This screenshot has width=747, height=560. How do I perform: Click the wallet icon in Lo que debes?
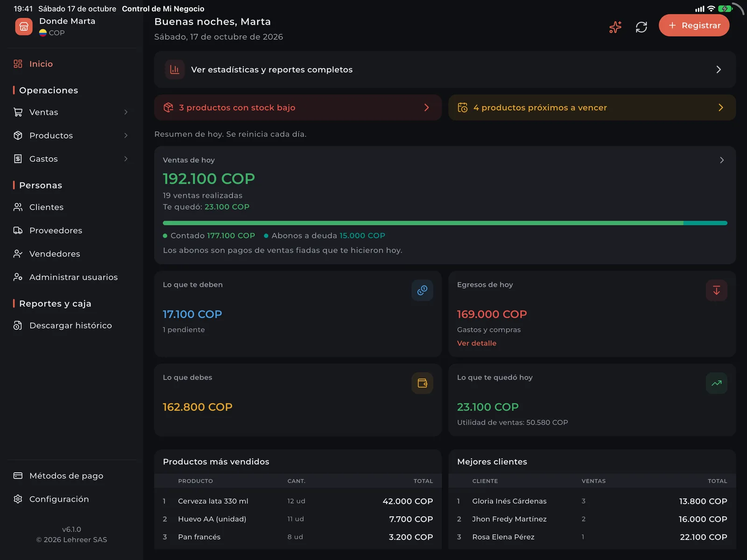click(422, 383)
